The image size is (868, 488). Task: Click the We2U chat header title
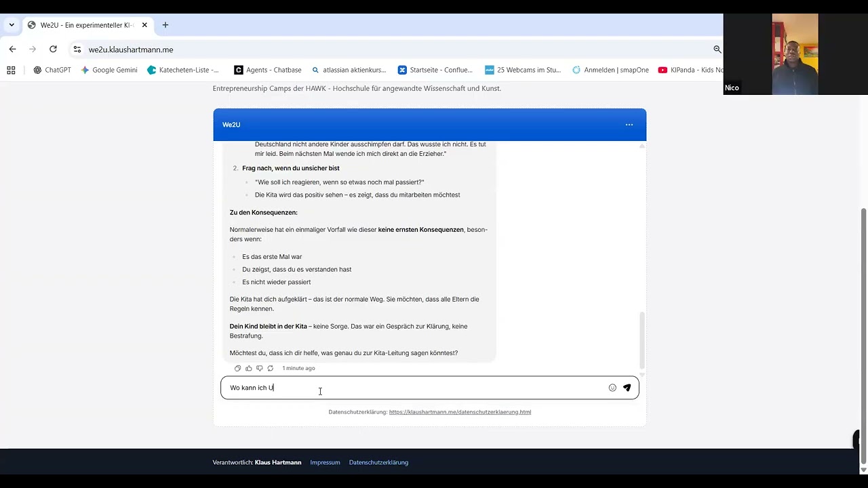(x=231, y=125)
